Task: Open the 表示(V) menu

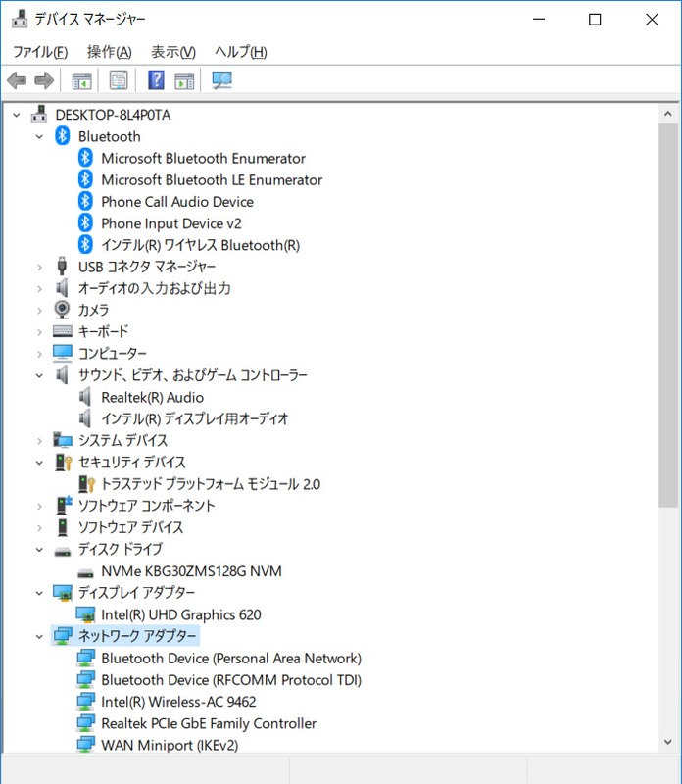Action: [x=173, y=52]
